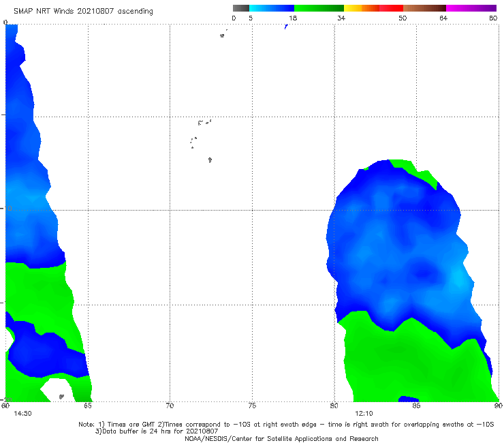Click the brown segment of the color bar

click(424, 8)
